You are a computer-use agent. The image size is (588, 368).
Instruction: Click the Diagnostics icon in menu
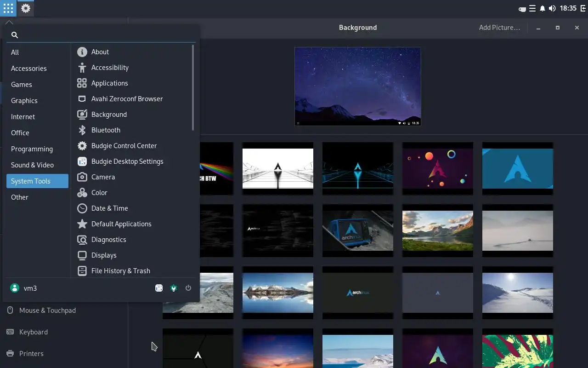pos(82,240)
